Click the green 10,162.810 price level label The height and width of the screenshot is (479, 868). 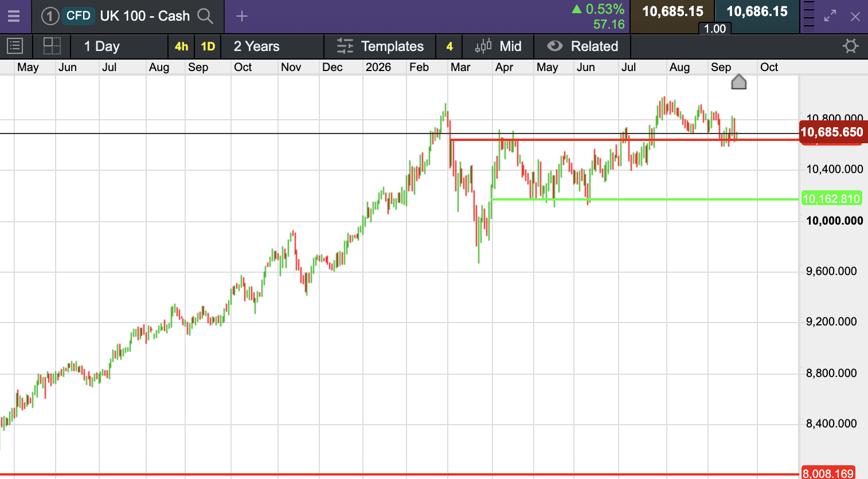pos(831,199)
